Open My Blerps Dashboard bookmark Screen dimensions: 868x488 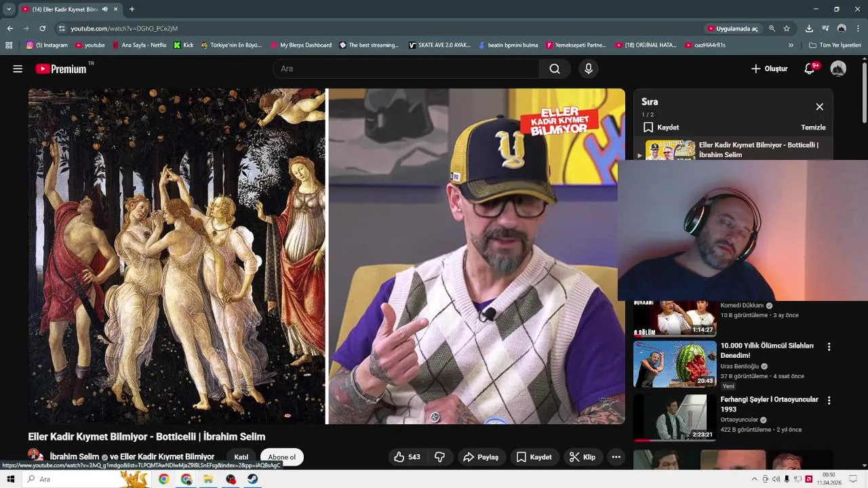(300, 45)
